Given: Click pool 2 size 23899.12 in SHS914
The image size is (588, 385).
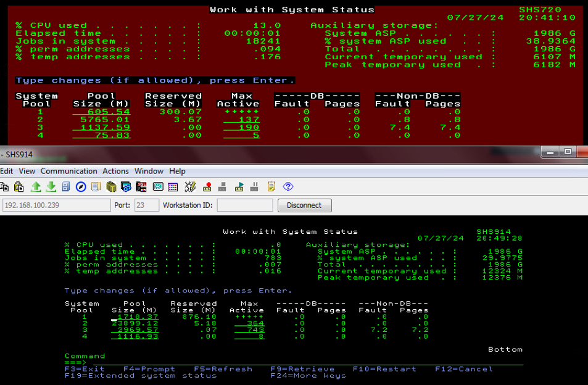Looking at the screenshot, I should [x=135, y=323].
